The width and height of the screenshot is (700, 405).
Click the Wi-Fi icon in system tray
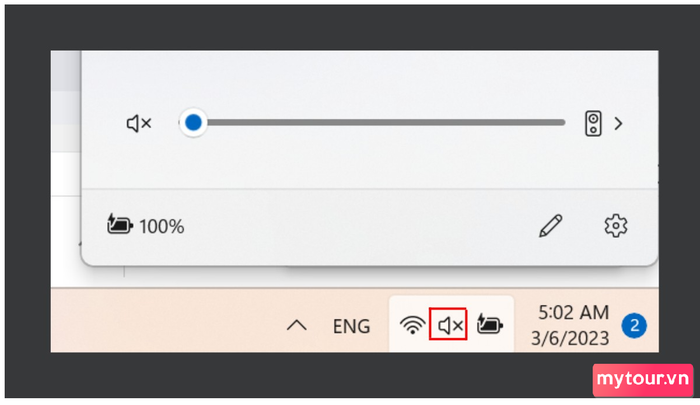(412, 325)
